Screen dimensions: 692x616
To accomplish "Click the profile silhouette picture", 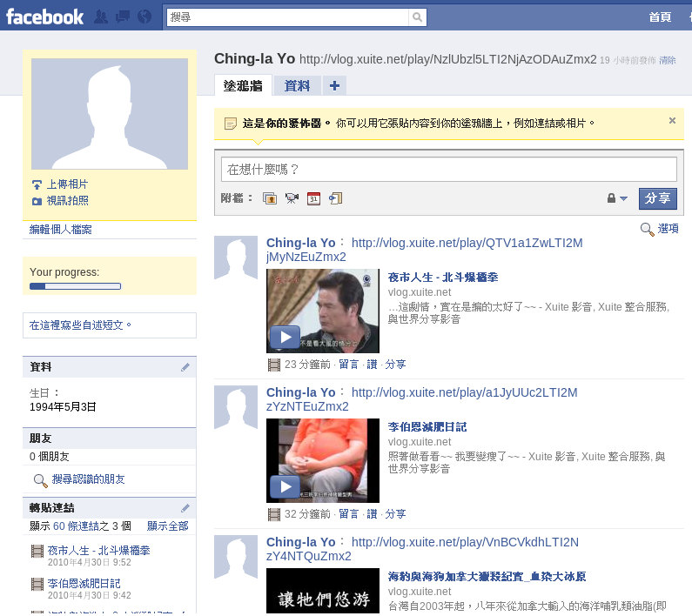I will 110,114.
